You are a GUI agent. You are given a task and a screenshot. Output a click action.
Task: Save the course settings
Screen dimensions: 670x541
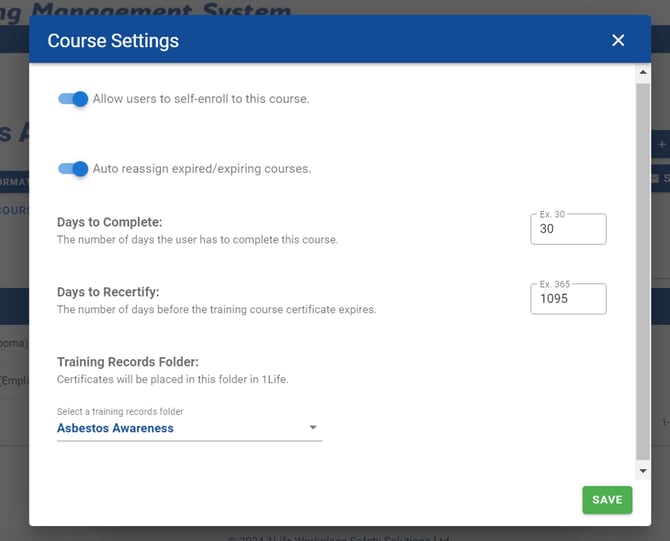607,500
